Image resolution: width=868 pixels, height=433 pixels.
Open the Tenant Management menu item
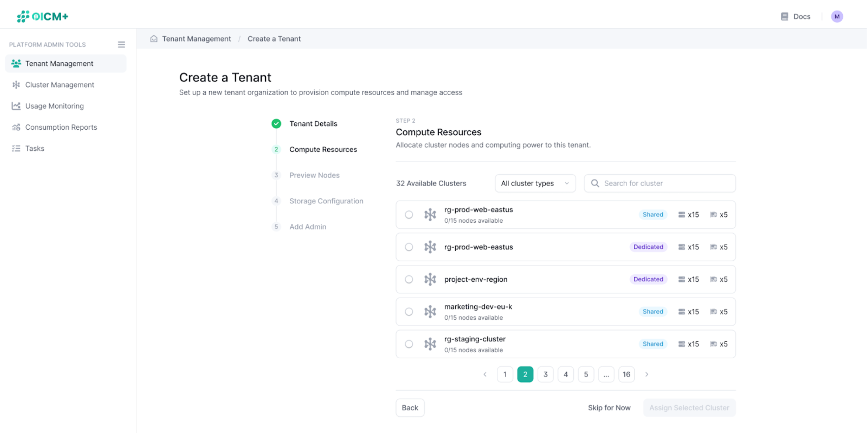point(59,64)
